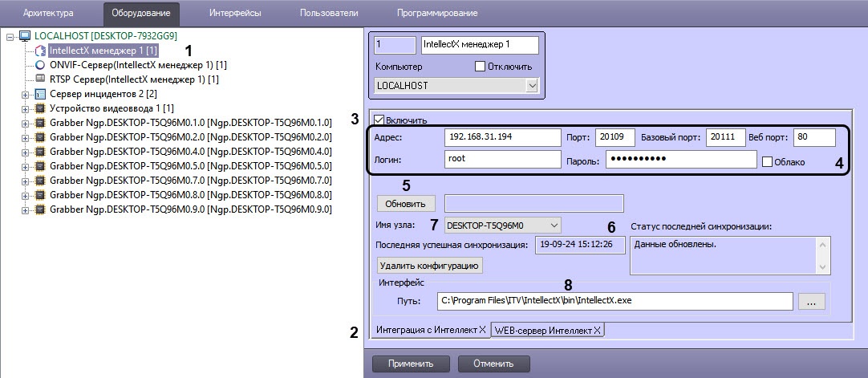Switch to the Архитектура tab
Viewport: 868px width, 378px height.
[47, 13]
